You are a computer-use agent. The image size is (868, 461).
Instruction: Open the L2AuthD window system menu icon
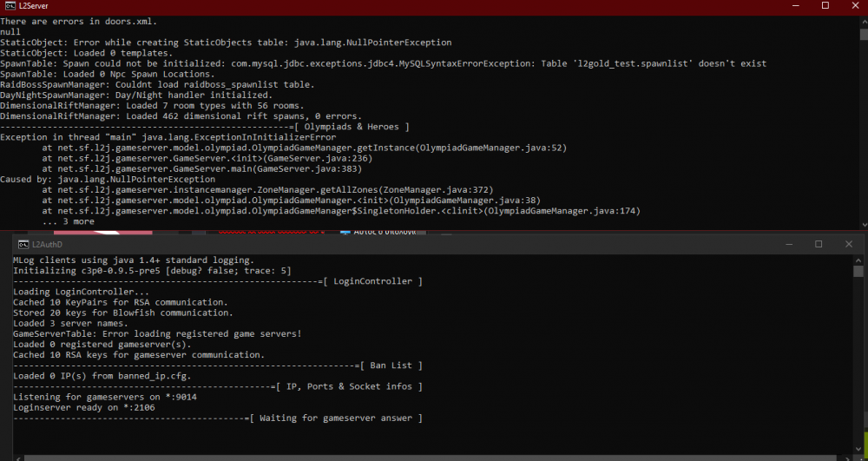point(25,245)
